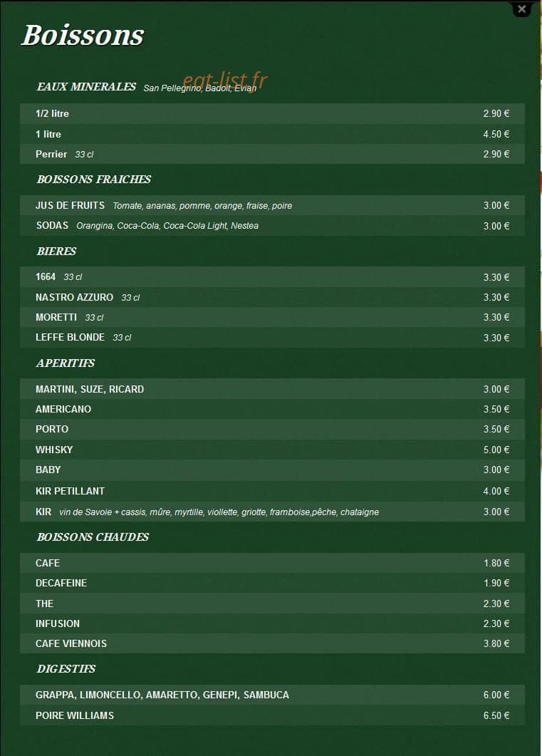
Task: Click the KIR PETILLANT item
Action: pos(272,491)
